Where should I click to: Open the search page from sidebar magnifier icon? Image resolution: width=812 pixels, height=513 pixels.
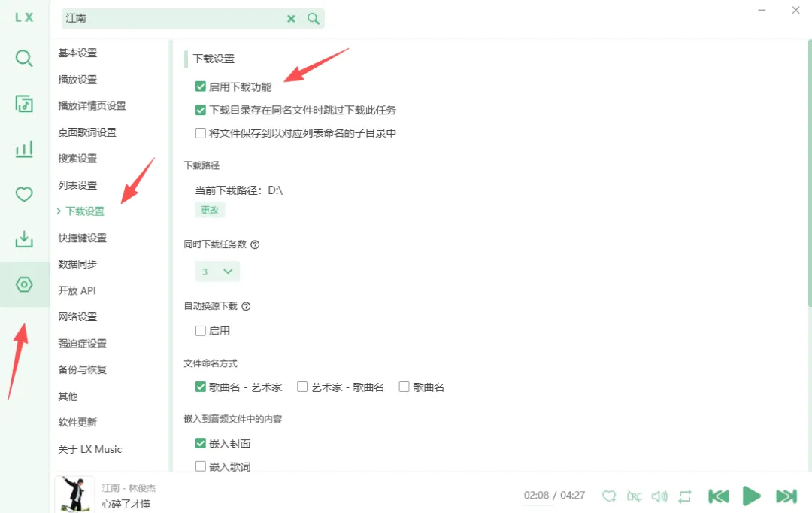pyautogui.click(x=24, y=59)
